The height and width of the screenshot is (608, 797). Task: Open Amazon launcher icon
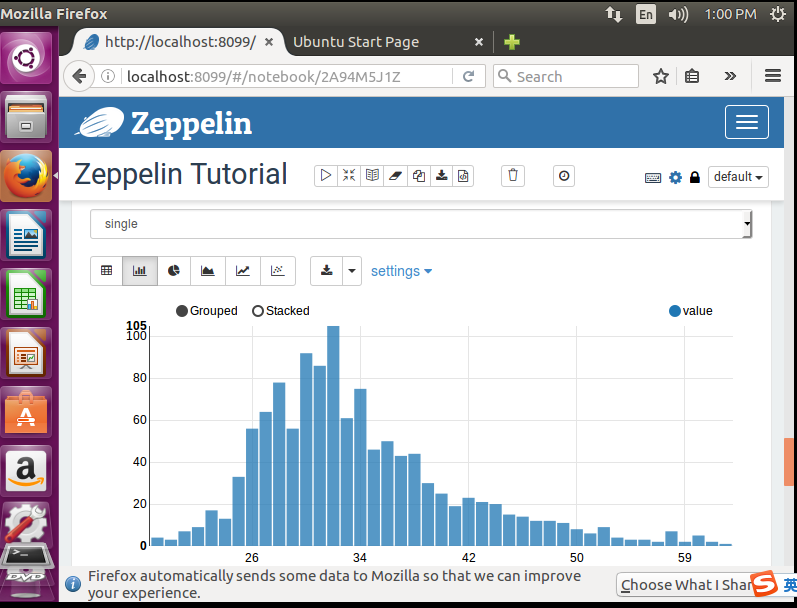26,471
